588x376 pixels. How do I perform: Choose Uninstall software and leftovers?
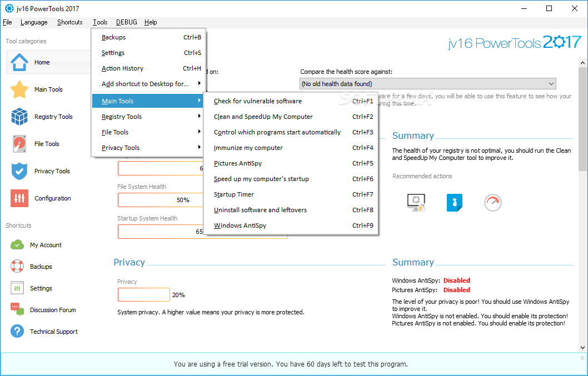291,210
